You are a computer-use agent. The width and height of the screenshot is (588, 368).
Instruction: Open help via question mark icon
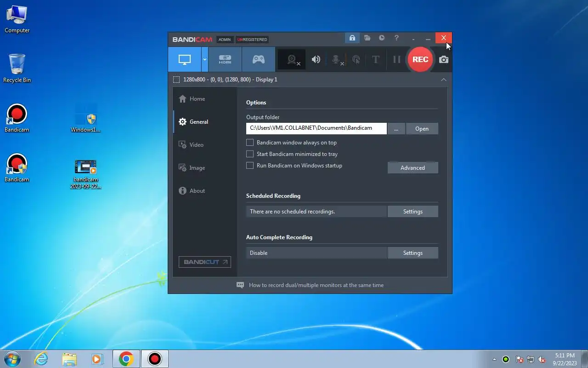click(396, 38)
